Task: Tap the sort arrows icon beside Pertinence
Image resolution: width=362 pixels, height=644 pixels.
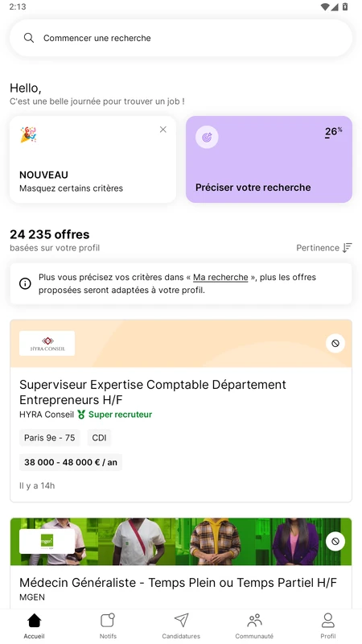Action: coord(348,248)
